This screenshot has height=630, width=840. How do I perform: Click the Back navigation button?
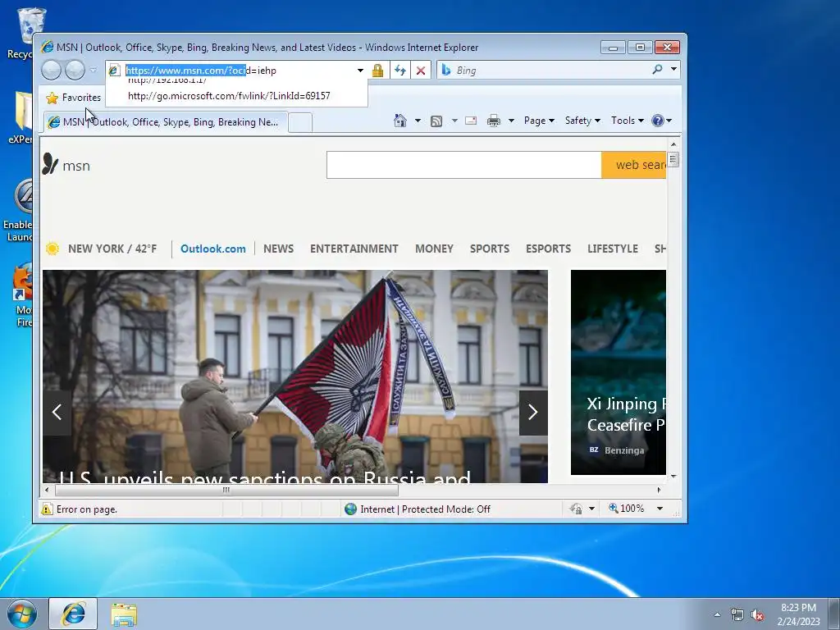coord(51,71)
